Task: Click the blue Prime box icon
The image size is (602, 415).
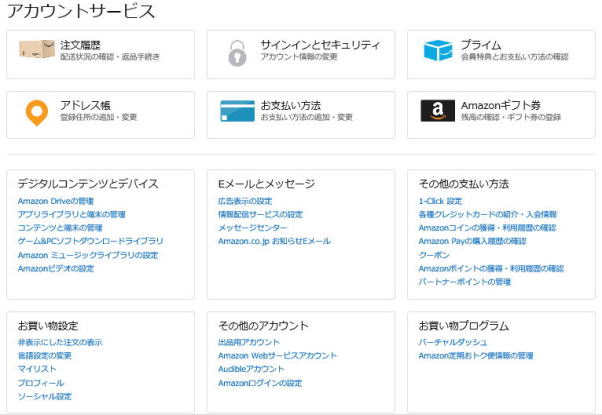Action: click(438, 50)
